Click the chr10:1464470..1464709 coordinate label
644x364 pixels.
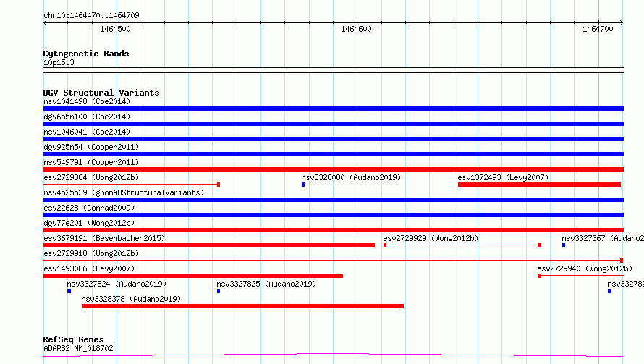[x=91, y=15]
